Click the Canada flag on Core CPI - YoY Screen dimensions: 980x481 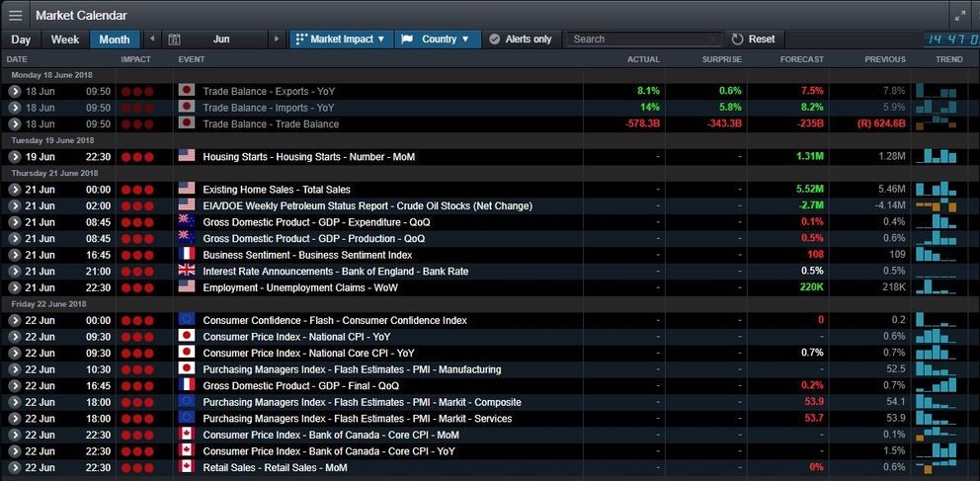187,451
